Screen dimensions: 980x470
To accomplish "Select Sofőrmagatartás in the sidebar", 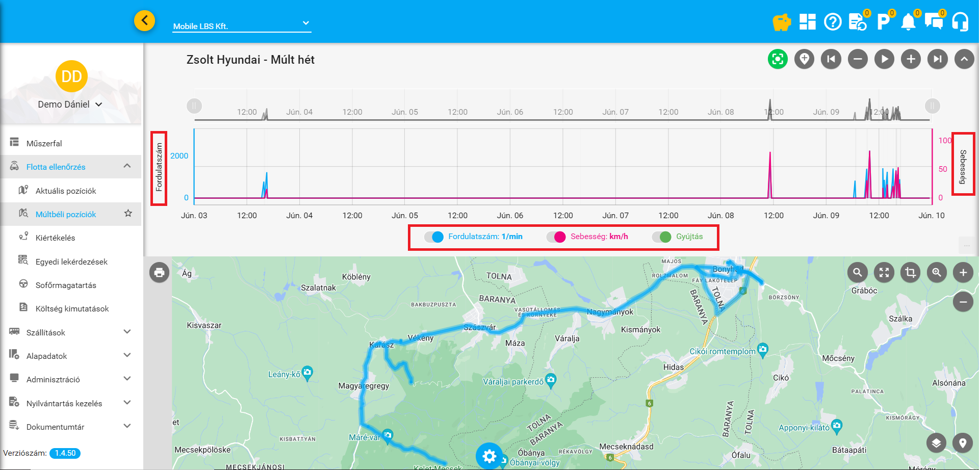I will (x=66, y=285).
